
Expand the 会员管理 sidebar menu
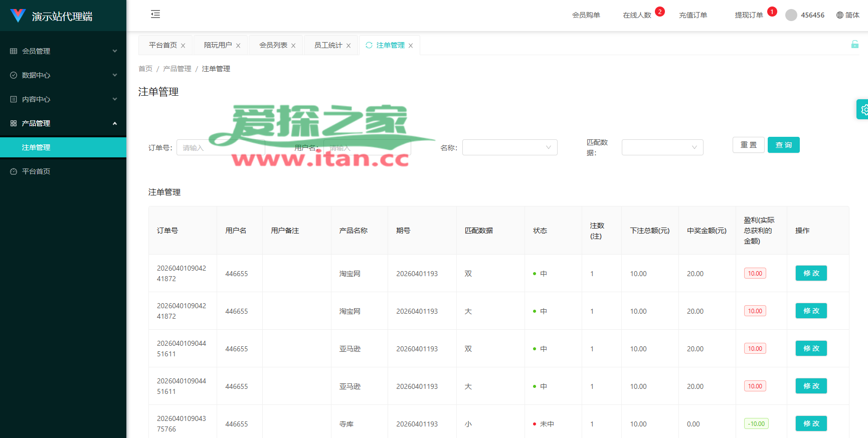coord(63,51)
